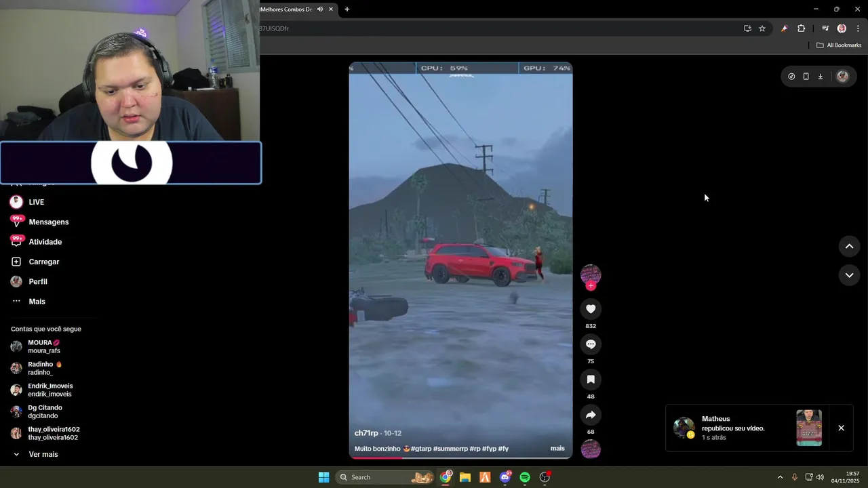Open the Atividade icon with 99+ badge
Screen dimensions: 868x488
pos(16,241)
